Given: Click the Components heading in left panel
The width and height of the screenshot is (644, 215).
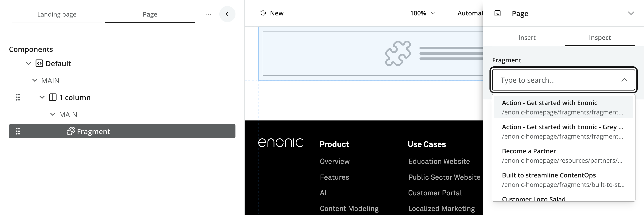Looking at the screenshot, I should click(x=31, y=49).
